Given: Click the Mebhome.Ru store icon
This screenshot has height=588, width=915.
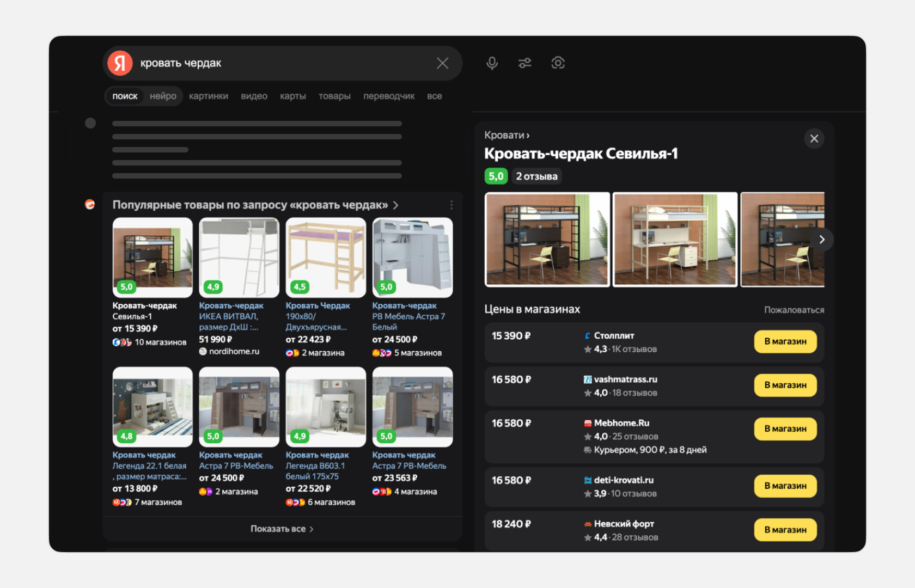Looking at the screenshot, I should 588,423.
